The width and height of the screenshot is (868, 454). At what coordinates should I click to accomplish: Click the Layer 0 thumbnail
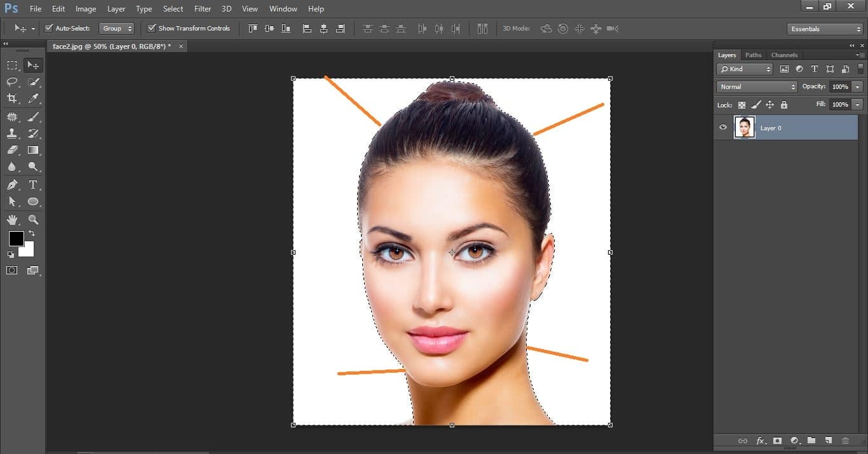(x=744, y=128)
